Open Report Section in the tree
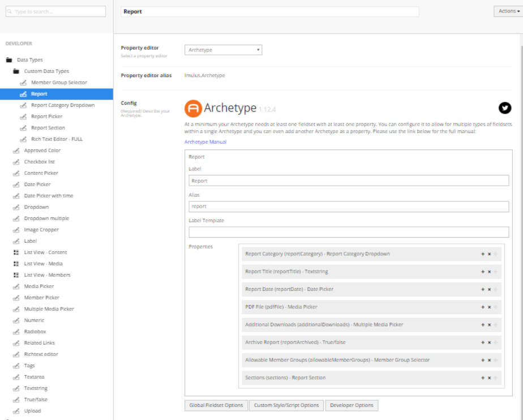The width and height of the screenshot is (523, 420). [x=48, y=128]
